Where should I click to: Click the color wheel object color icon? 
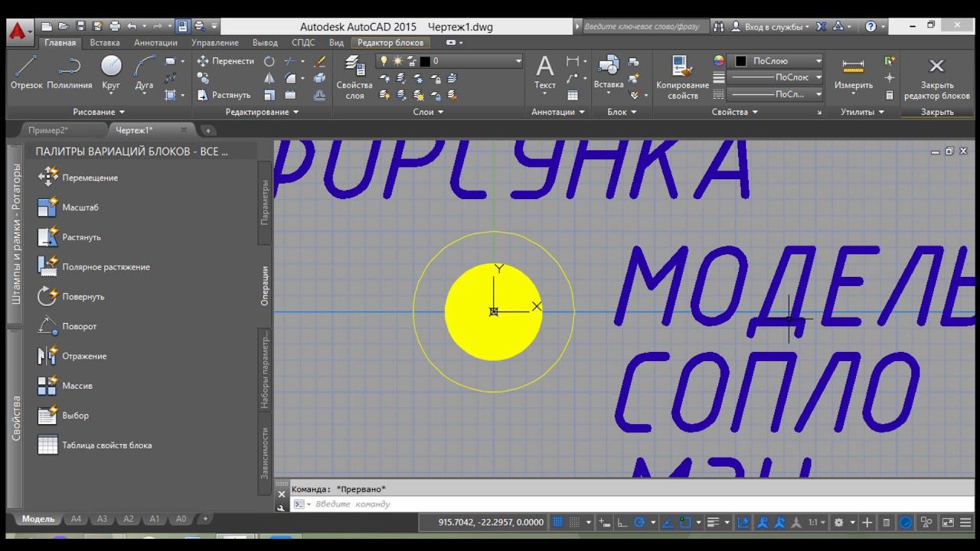[718, 60]
